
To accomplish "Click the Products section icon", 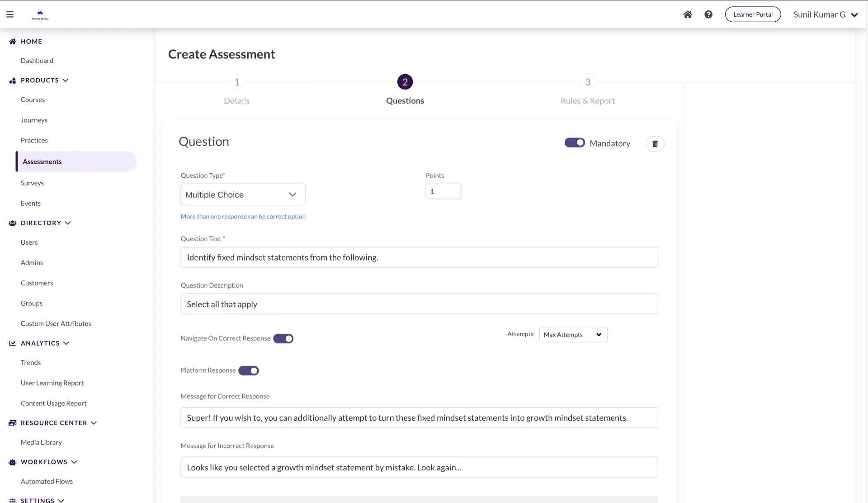I will [x=13, y=81].
